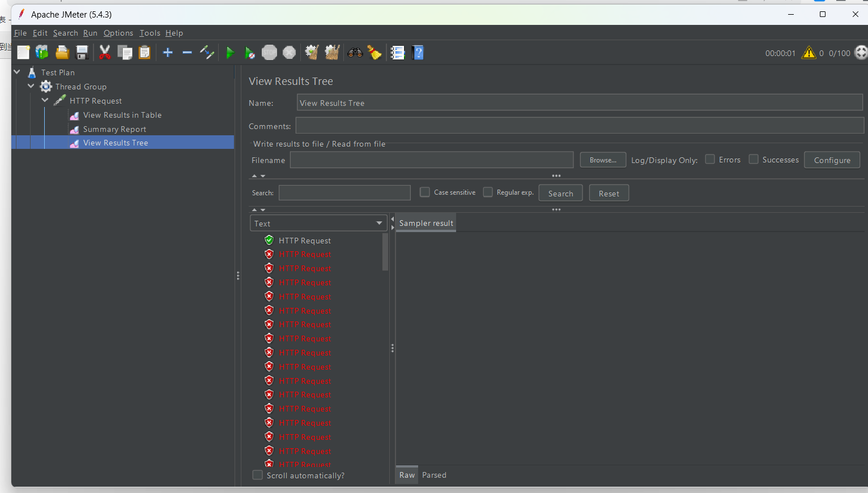This screenshot has height=493, width=868.
Task: Click the Stop test icon
Action: [x=270, y=53]
